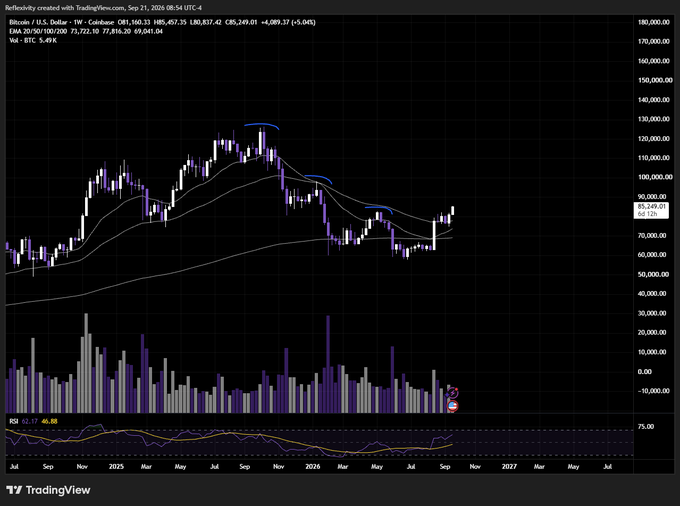Click the 130,000.00 price axis label

654,119
